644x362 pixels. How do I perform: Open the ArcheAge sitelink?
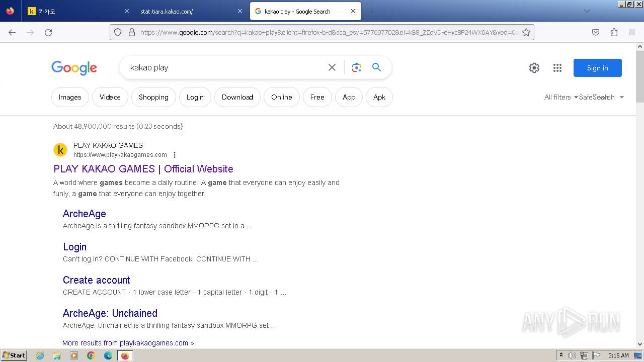tap(85, 214)
